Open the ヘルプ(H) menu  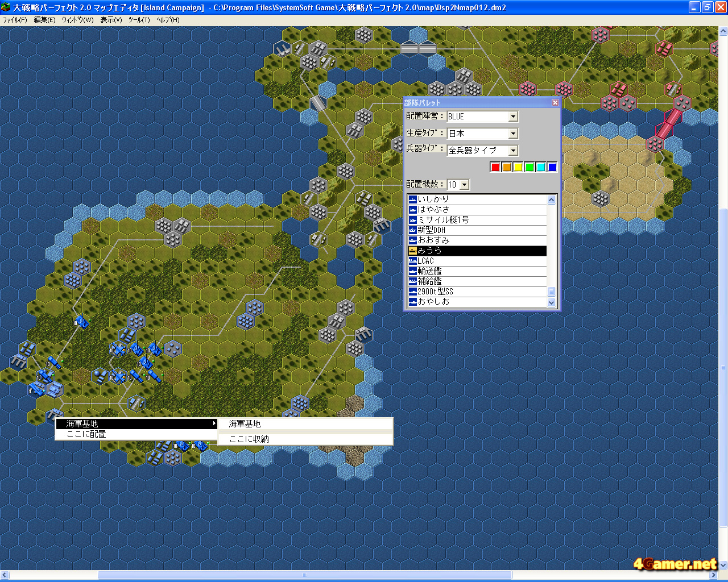coord(168,20)
